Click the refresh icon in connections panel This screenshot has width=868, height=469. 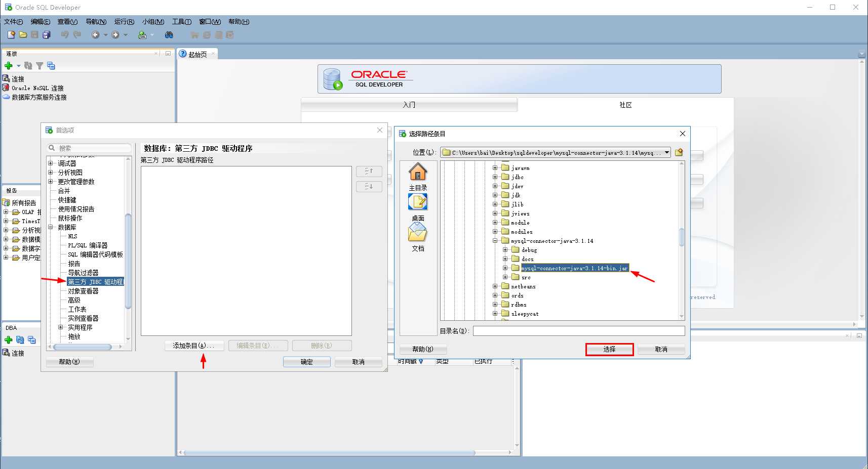[x=28, y=66]
